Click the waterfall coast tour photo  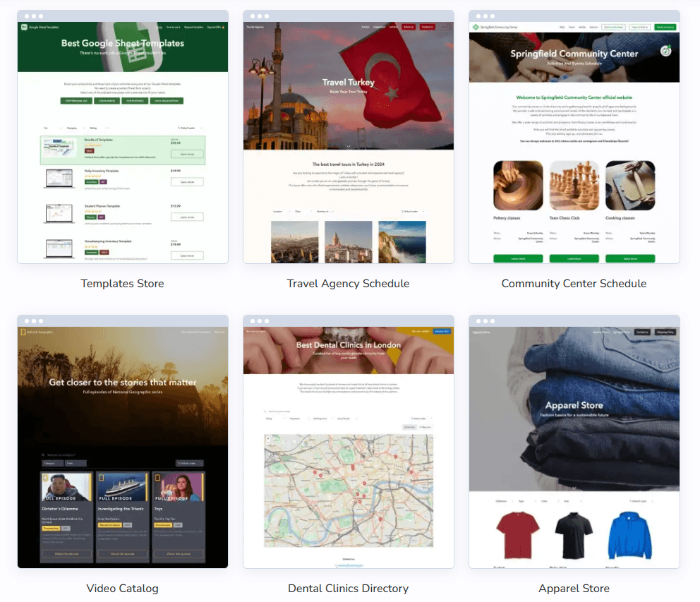(x=402, y=241)
